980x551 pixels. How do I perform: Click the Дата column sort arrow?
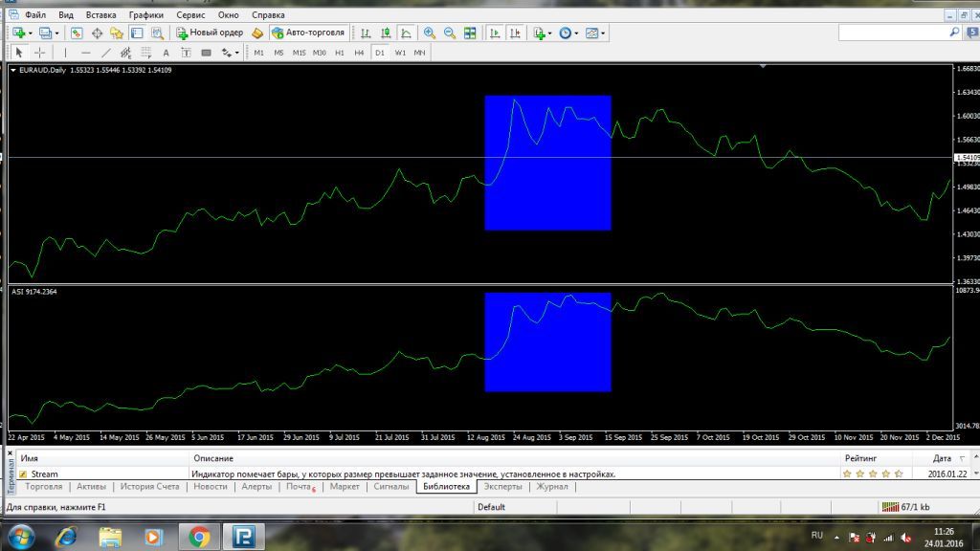[x=962, y=458]
